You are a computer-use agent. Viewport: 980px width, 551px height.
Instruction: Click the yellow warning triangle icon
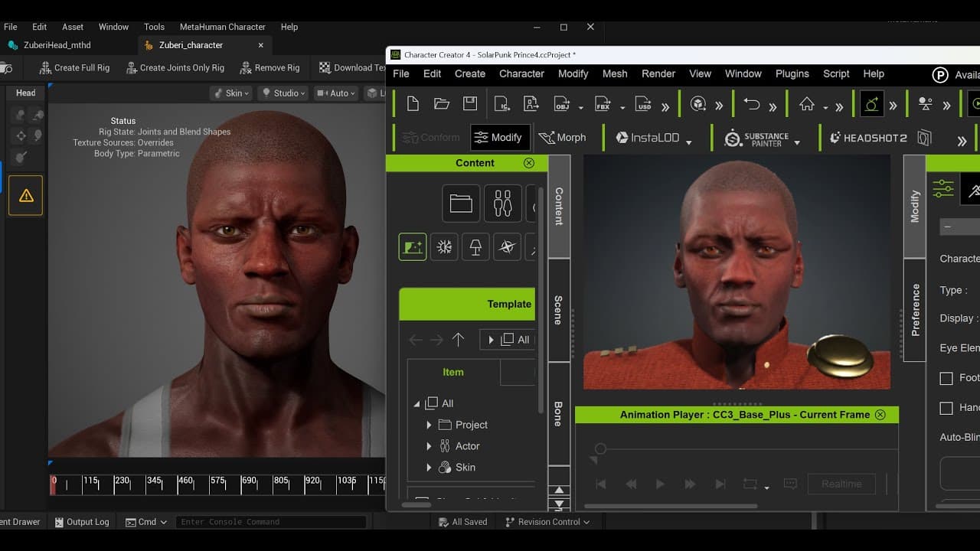[26, 195]
